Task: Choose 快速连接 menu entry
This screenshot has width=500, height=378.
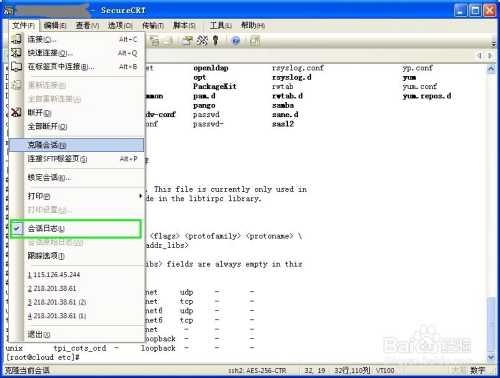Action: (x=77, y=53)
